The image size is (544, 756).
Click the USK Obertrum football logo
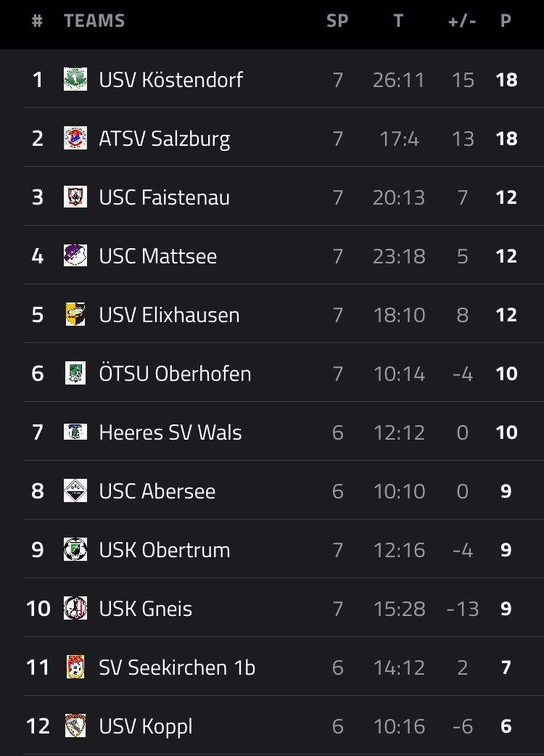tap(75, 549)
